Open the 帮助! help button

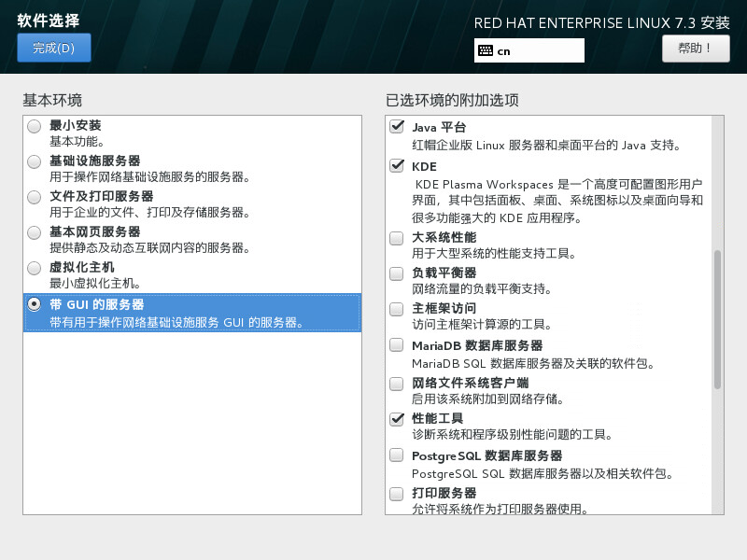pos(696,49)
